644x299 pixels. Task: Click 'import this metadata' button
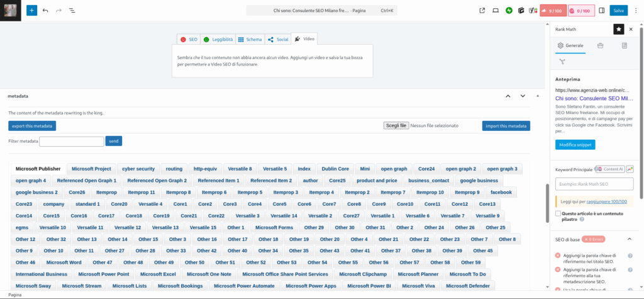click(506, 126)
